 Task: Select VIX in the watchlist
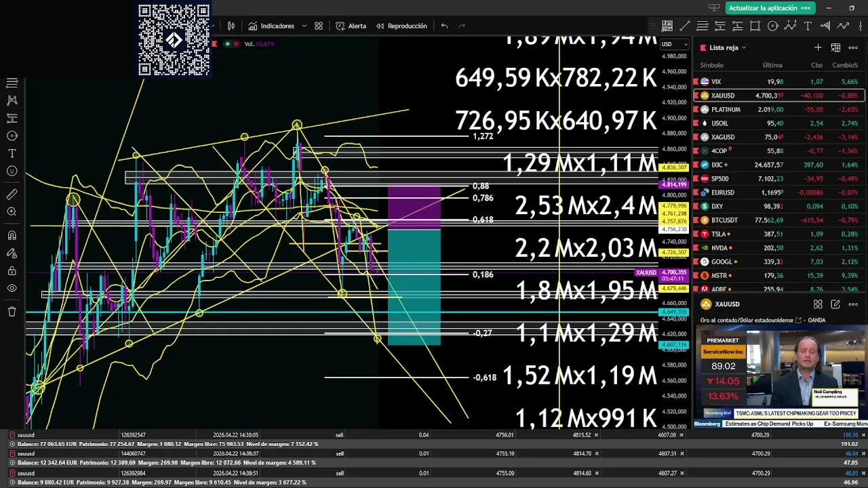[x=778, y=81]
